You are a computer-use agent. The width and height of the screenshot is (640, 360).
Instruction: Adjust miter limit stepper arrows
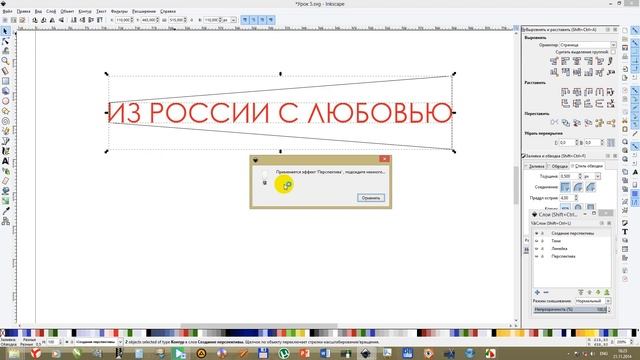[x=576, y=198]
